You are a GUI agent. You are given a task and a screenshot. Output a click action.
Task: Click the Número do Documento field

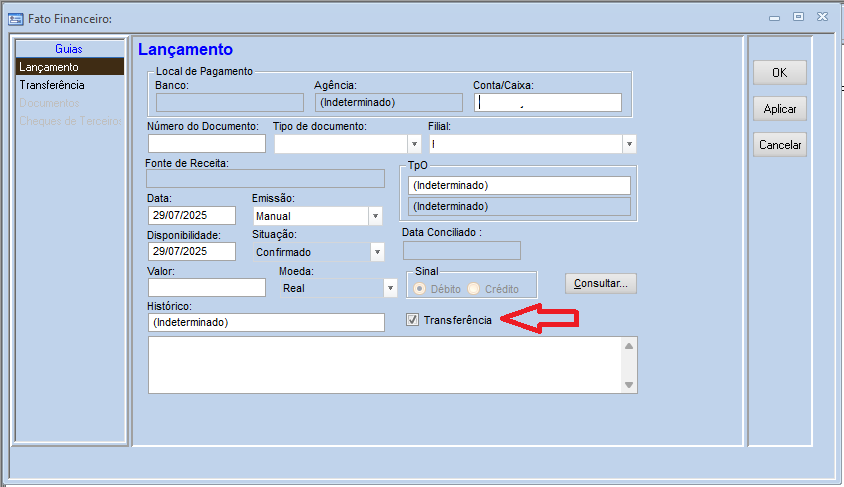click(x=207, y=144)
